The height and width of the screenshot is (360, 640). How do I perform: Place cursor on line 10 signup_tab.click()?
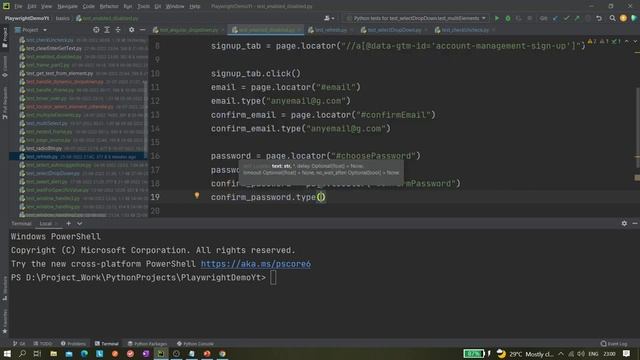[x=256, y=73]
